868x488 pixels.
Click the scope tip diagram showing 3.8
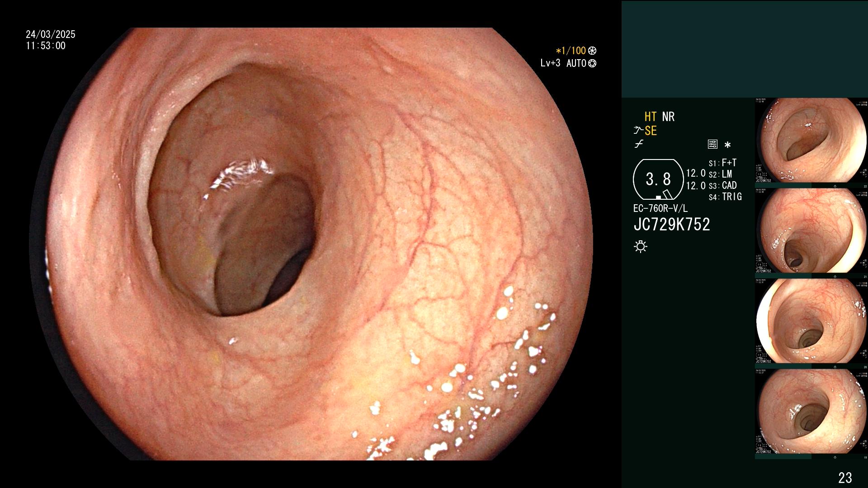click(x=658, y=179)
